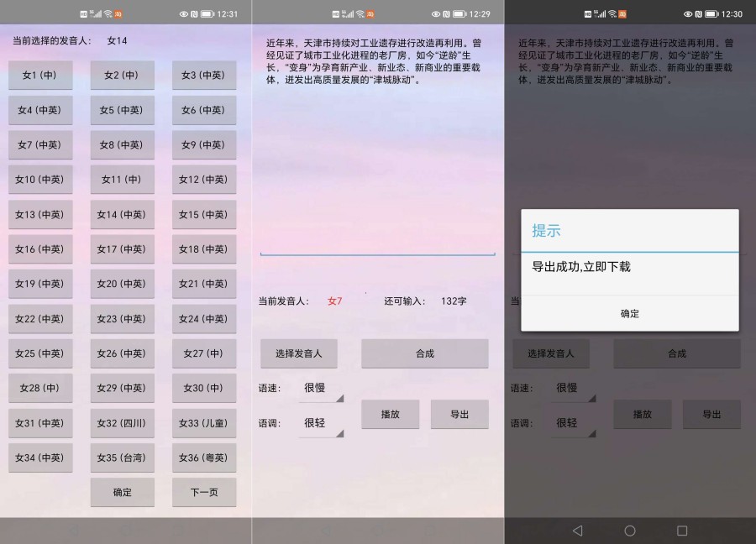The height and width of the screenshot is (544, 756).
Task: Choose voice 女22 (中英)
Action: coord(40,318)
